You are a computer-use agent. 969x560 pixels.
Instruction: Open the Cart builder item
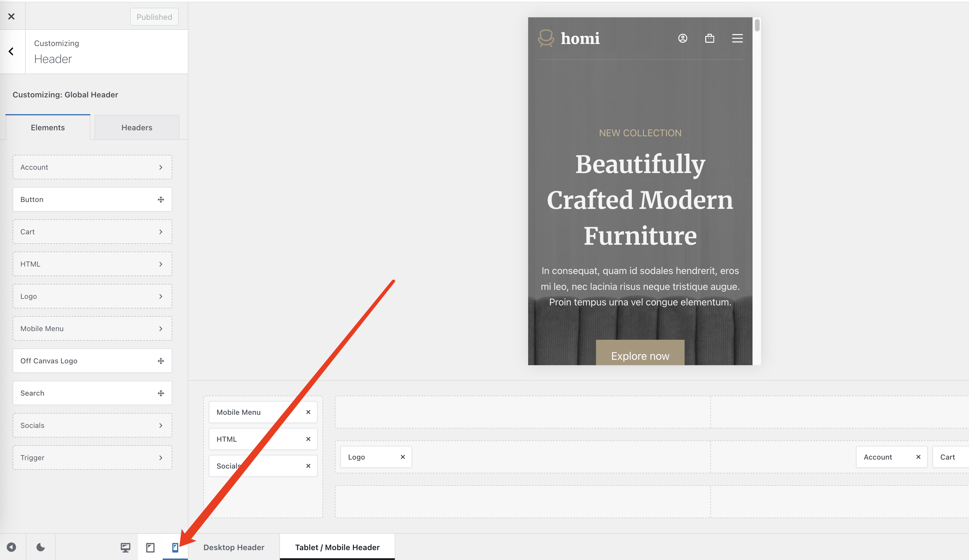pyautogui.click(x=951, y=457)
